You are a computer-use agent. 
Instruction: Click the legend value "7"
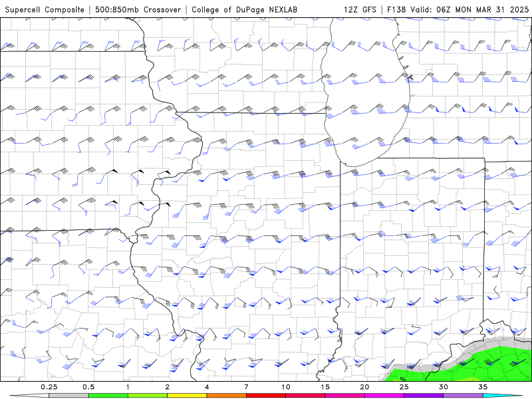tap(246, 387)
